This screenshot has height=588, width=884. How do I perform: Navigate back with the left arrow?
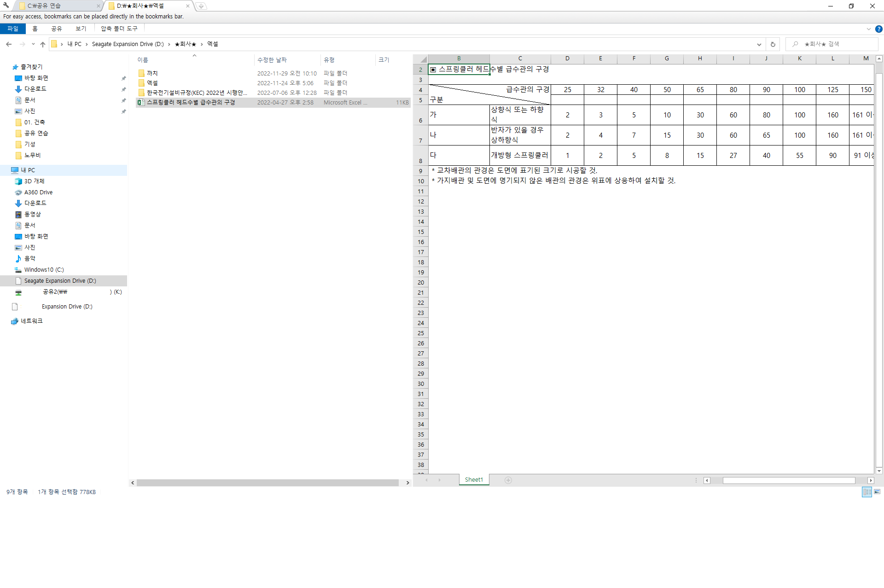(x=9, y=44)
